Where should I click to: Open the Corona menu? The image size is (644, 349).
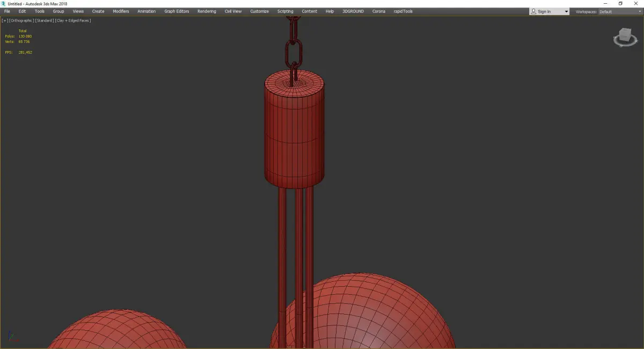pos(379,11)
